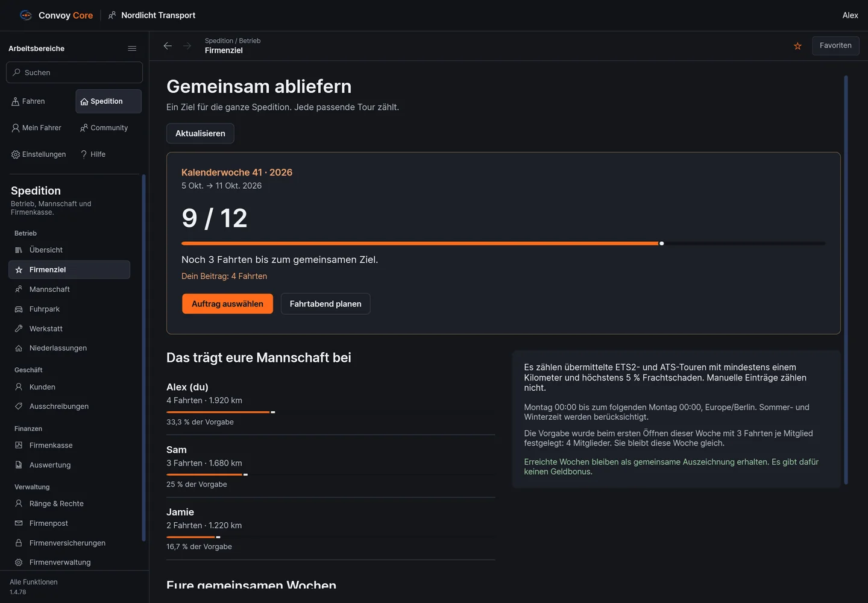The width and height of the screenshot is (868, 603).
Task: Go forward with the right arrow
Action: 187,46
